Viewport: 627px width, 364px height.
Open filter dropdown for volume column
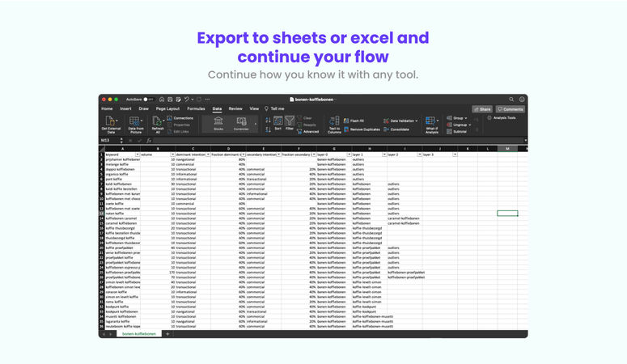coord(173,154)
